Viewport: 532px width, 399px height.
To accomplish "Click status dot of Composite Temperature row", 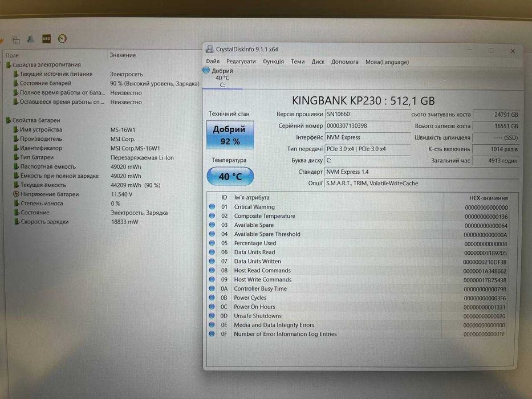I will 212,216.
